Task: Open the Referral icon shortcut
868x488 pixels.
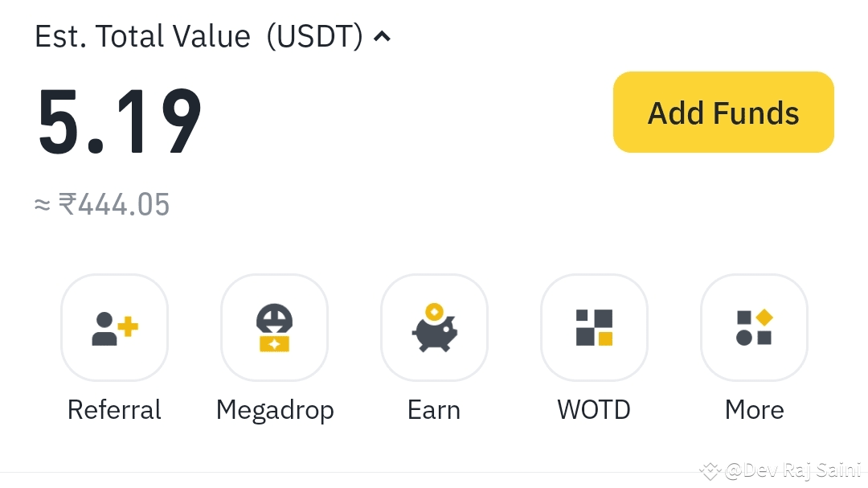Action: pos(114,327)
